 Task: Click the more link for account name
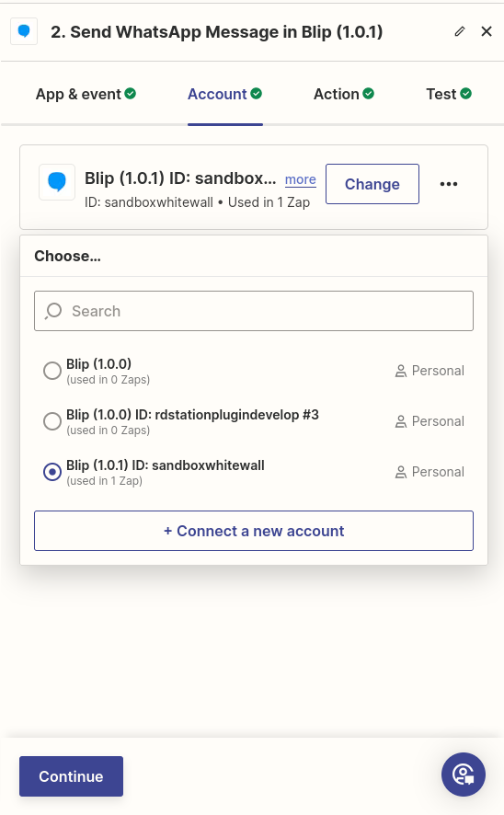click(301, 180)
